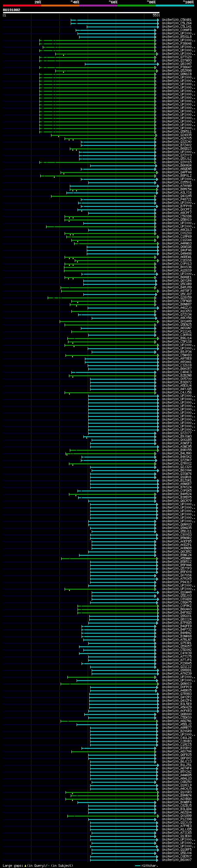This screenshot has height=868, width=197.
Task: Click the UniRef100_C4JJ56 entry
Action: point(176,392)
